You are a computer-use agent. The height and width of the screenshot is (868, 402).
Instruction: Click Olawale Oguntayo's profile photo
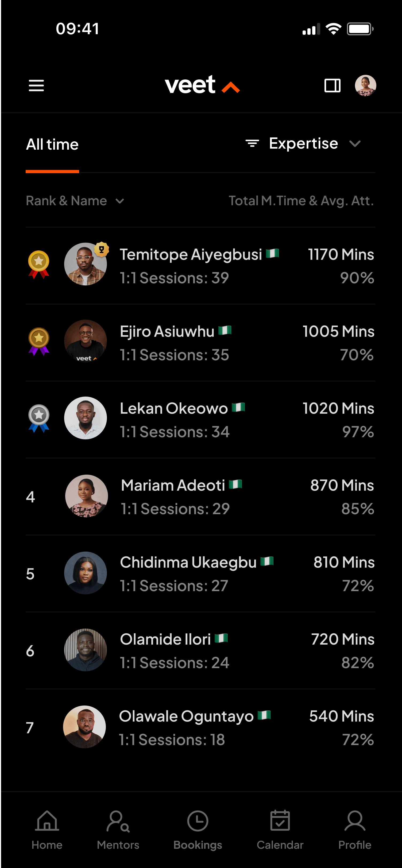tap(84, 726)
